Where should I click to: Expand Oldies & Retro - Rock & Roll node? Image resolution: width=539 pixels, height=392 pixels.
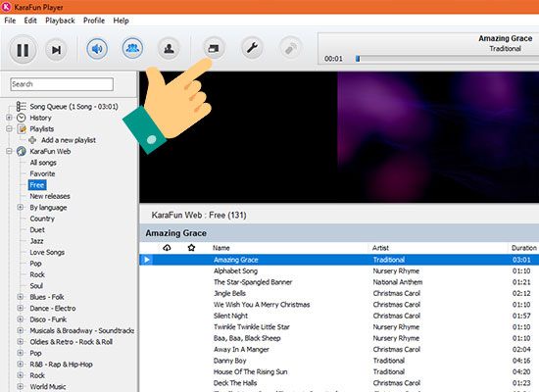pos(21,342)
